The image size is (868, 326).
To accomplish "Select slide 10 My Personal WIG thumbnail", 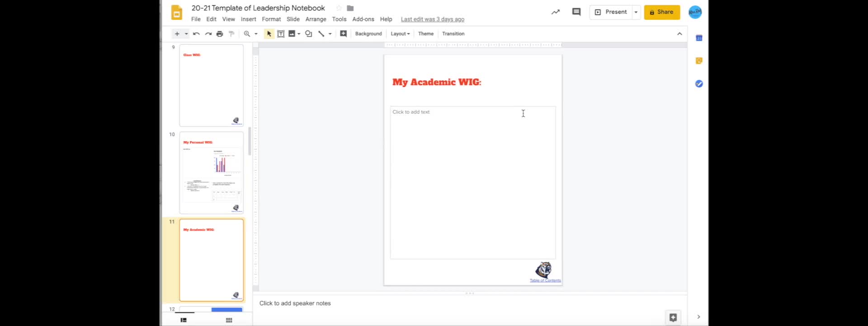I will [212, 173].
